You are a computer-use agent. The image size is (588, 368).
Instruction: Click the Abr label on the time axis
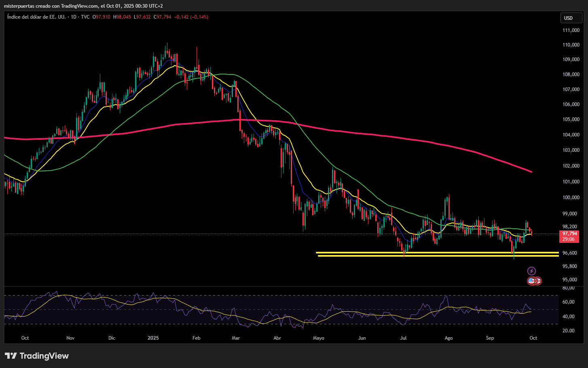click(x=277, y=338)
